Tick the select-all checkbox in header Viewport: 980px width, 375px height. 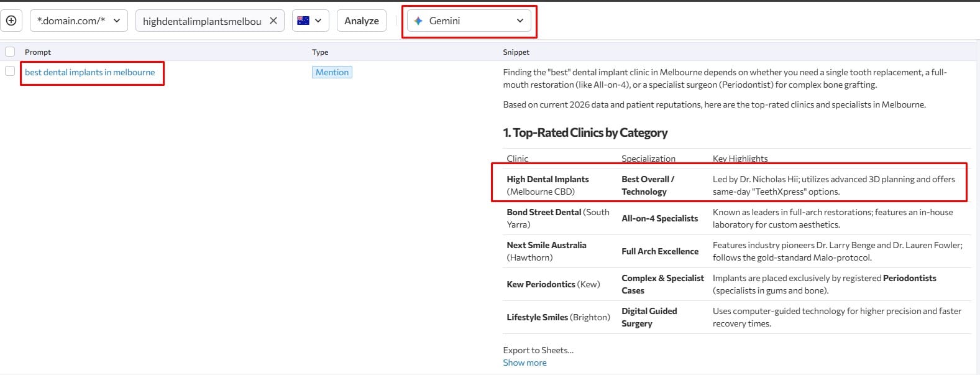pyautogui.click(x=10, y=52)
